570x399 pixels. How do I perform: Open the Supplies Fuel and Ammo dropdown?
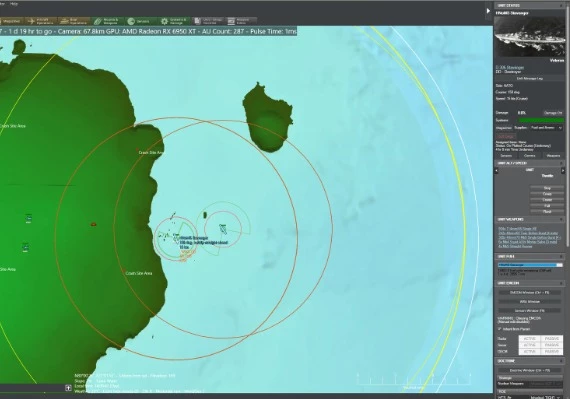[x=546, y=128]
